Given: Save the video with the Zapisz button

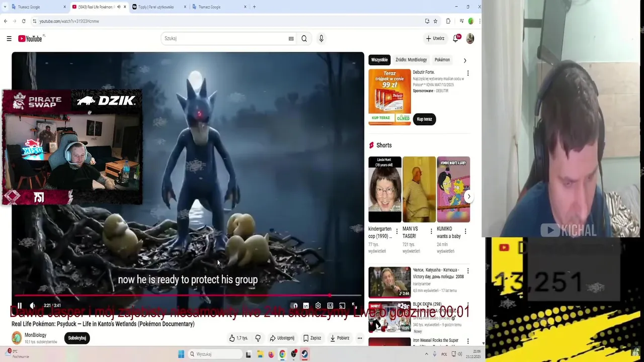Looking at the screenshot, I should click(x=312, y=338).
